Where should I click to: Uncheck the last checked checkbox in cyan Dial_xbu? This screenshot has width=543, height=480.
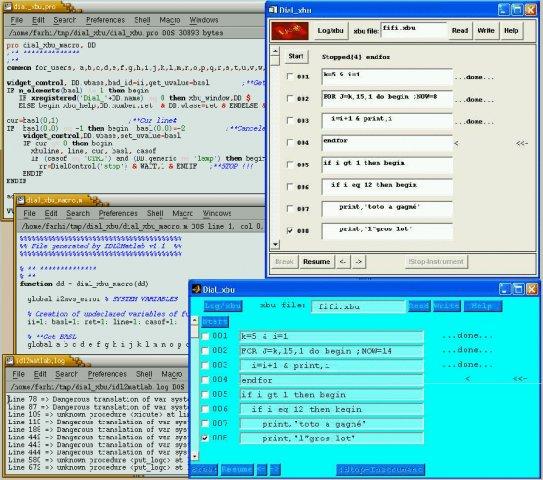tap(205, 438)
